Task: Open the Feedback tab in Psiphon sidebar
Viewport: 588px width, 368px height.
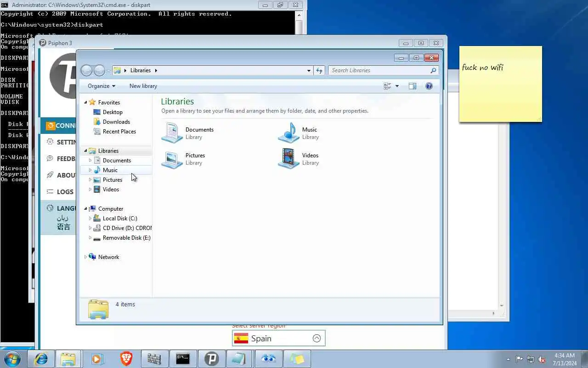Action: coord(58,159)
